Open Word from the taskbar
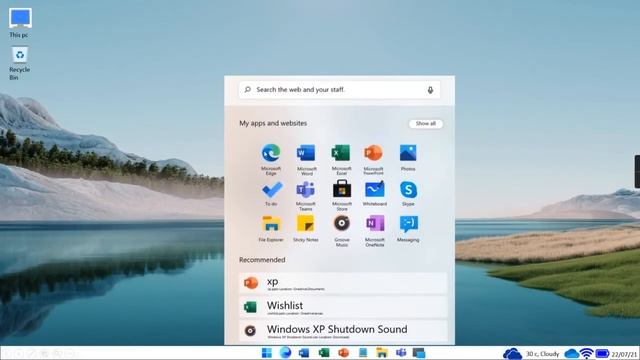Viewport: 640px width, 360px height. pos(304,353)
